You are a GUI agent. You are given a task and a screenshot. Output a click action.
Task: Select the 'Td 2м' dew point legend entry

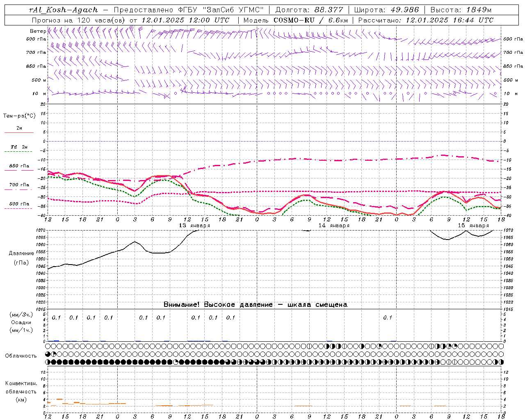click(19, 147)
